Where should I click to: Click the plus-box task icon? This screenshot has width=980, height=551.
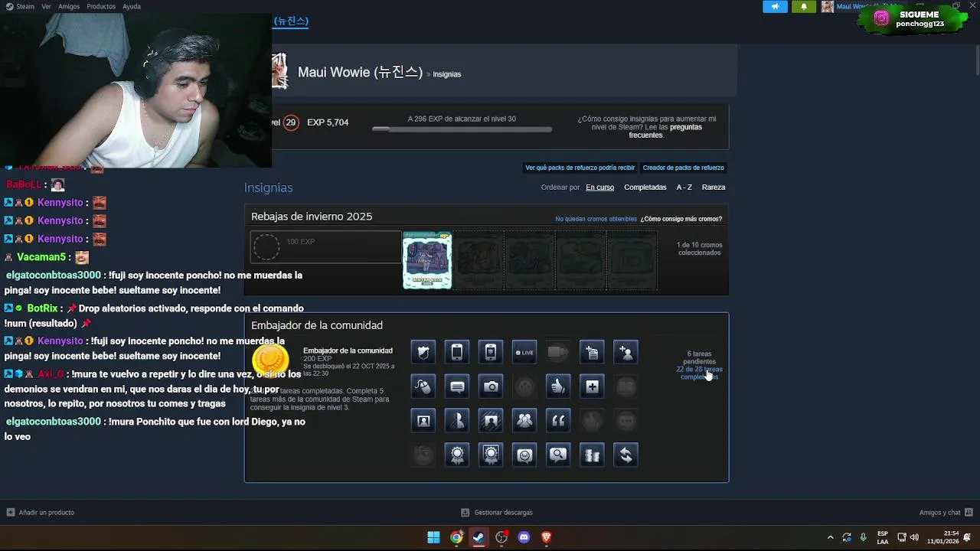592,386
